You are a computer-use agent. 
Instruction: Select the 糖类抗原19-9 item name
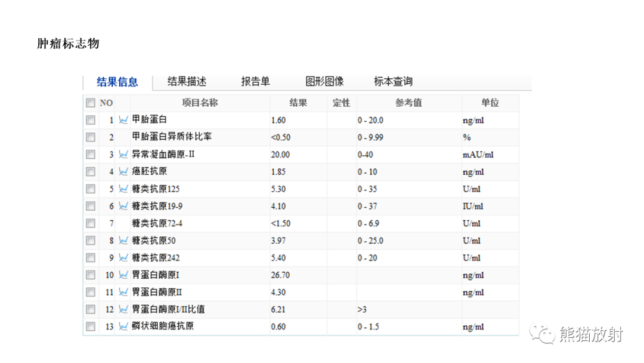click(157, 206)
